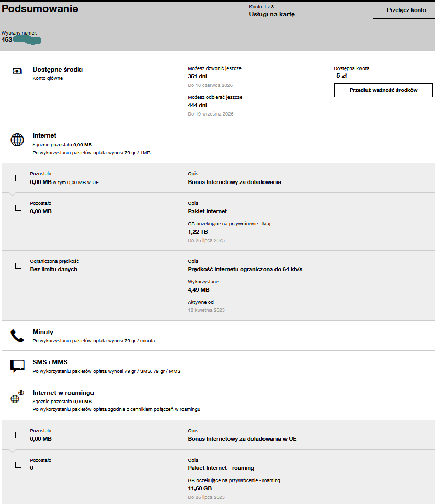This screenshot has height=504, width=435.
Task: Click the speech bubble icon for SMS i MMS
Action: pos(17,366)
